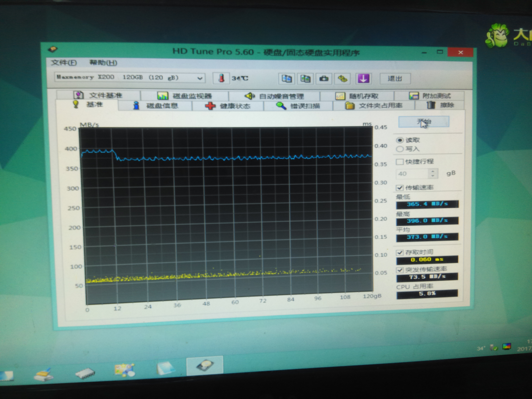Copy screenshot to clipboard icon

[x=305, y=79]
